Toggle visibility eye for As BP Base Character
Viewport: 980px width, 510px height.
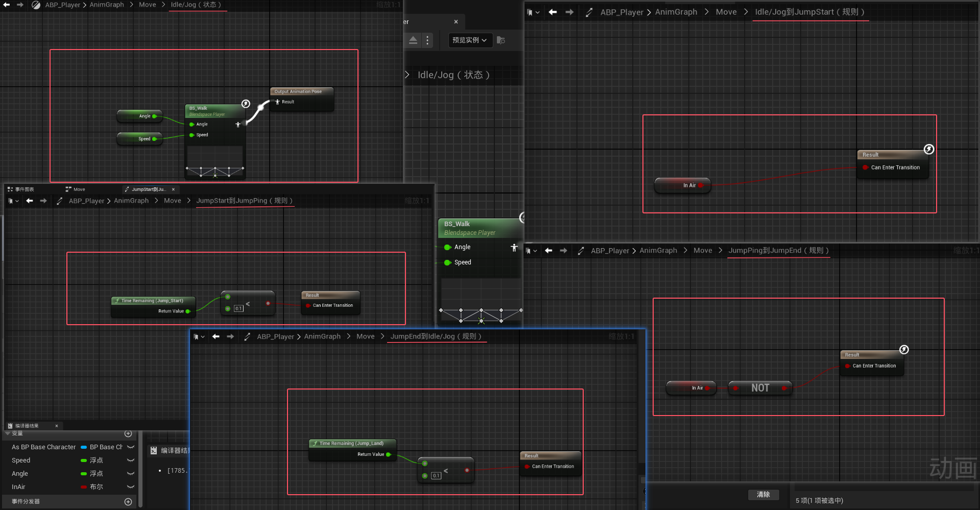131,447
